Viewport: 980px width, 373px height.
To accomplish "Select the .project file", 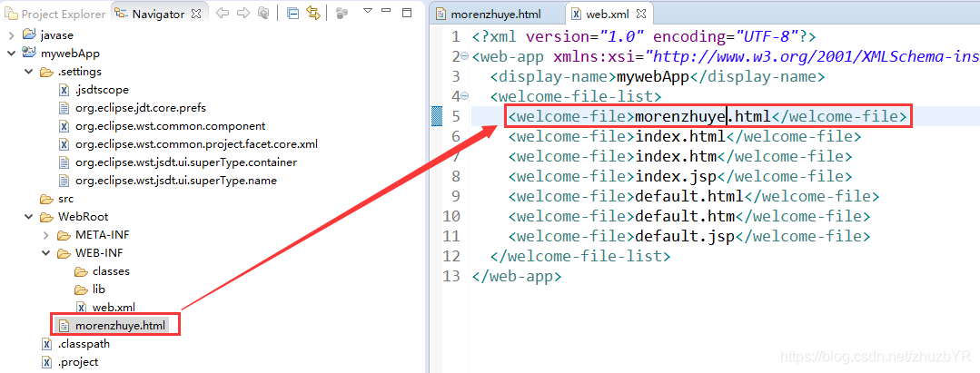I will (78, 362).
